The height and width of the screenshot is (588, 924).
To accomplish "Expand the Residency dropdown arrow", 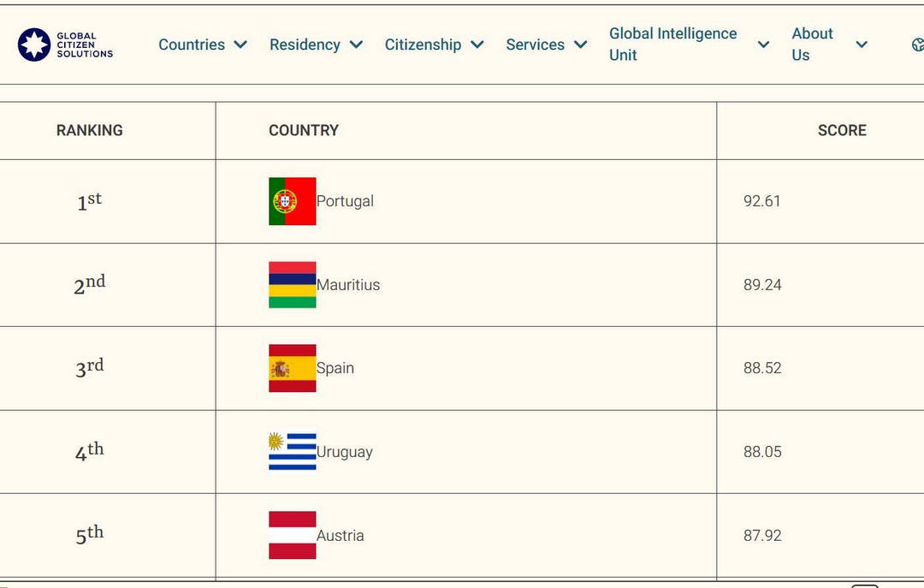I will pos(356,45).
